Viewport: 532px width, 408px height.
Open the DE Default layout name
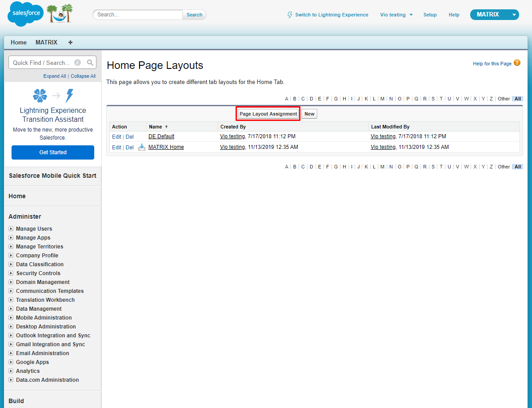pos(161,136)
